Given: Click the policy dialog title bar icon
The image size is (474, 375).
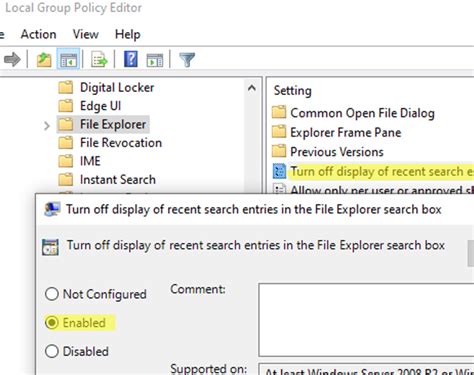Looking at the screenshot, I should (x=52, y=209).
